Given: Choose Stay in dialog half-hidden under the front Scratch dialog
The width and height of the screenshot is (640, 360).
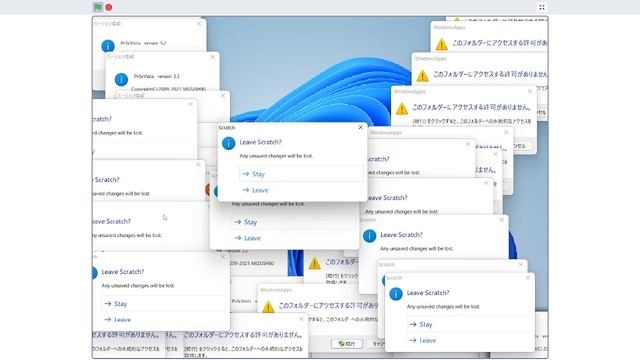Looking at the screenshot, I should (x=293, y=222).
